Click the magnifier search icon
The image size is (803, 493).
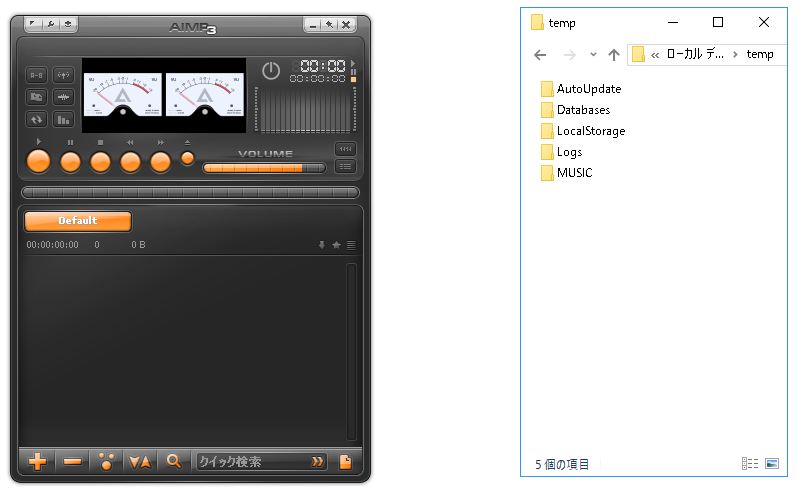(174, 462)
